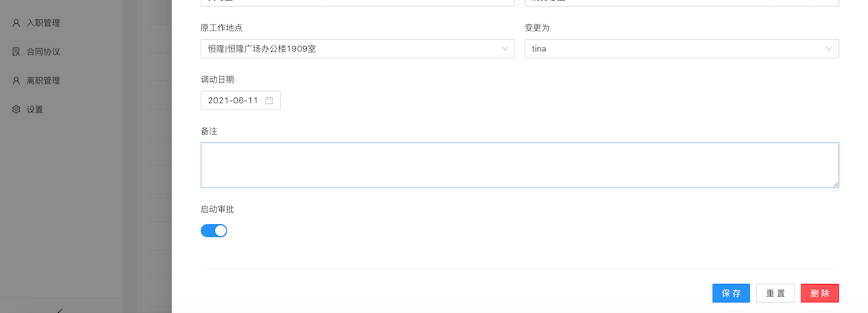Click the 原工作地点 label
The height and width of the screenshot is (313, 868).
(221, 28)
